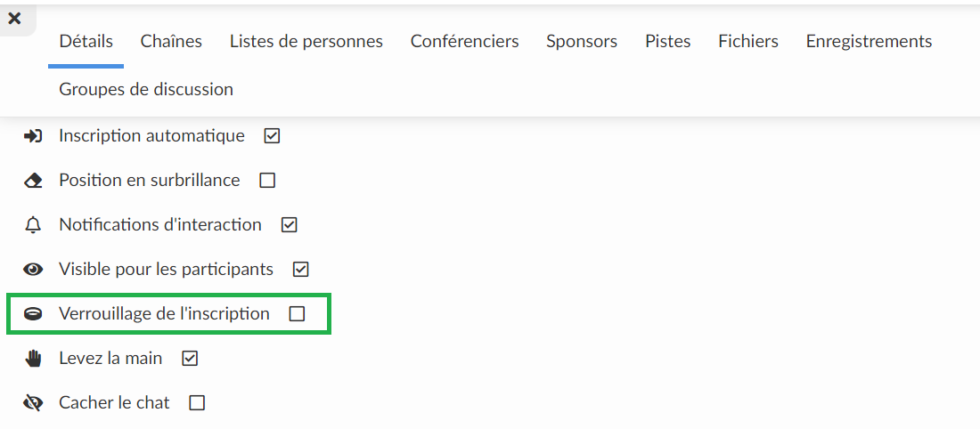The height and width of the screenshot is (429, 980).
Task: Open the Conférenciers tab
Action: tap(464, 42)
